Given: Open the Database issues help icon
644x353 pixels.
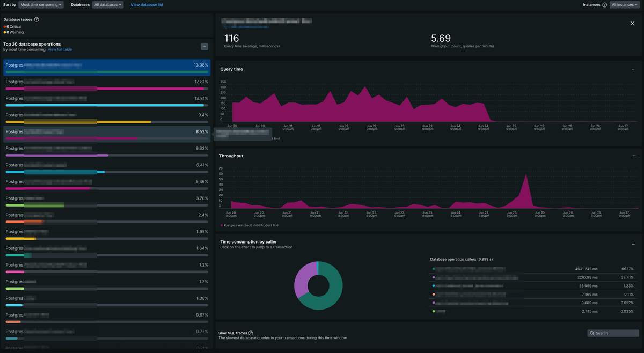Looking at the screenshot, I should pyautogui.click(x=36, y=19).
